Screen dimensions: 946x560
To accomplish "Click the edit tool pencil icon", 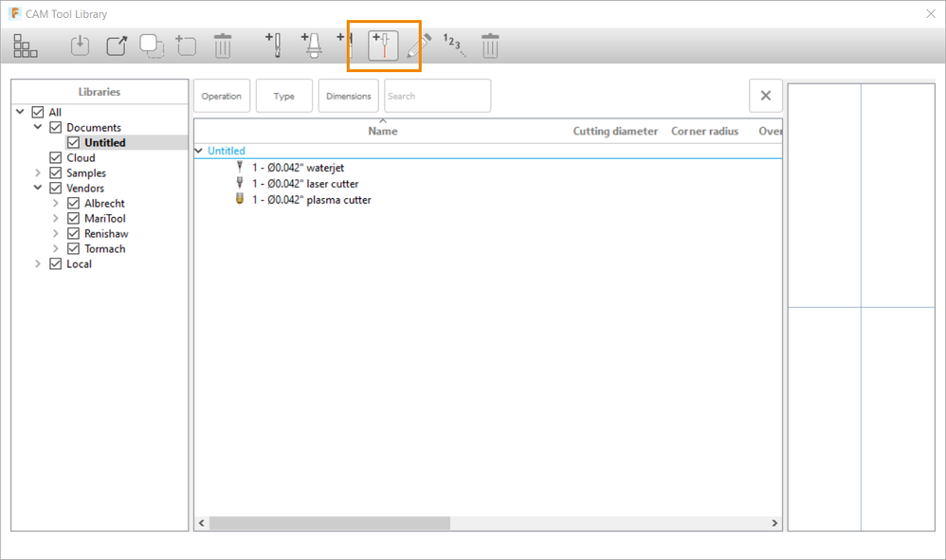I will 419,45.
